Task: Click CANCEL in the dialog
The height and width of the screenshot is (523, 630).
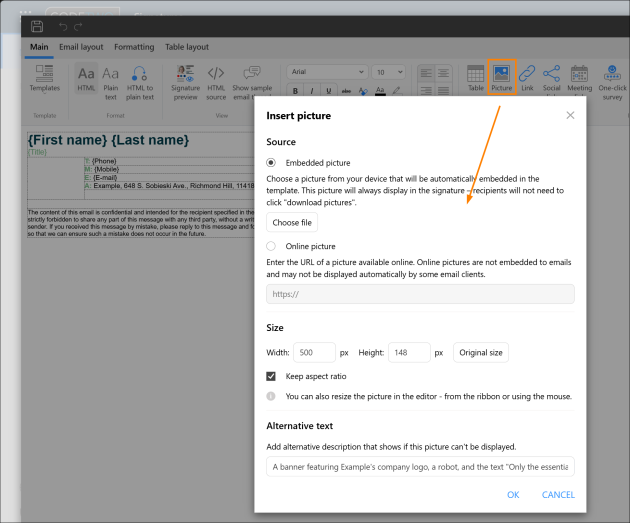Action: (x=558, y=494)
